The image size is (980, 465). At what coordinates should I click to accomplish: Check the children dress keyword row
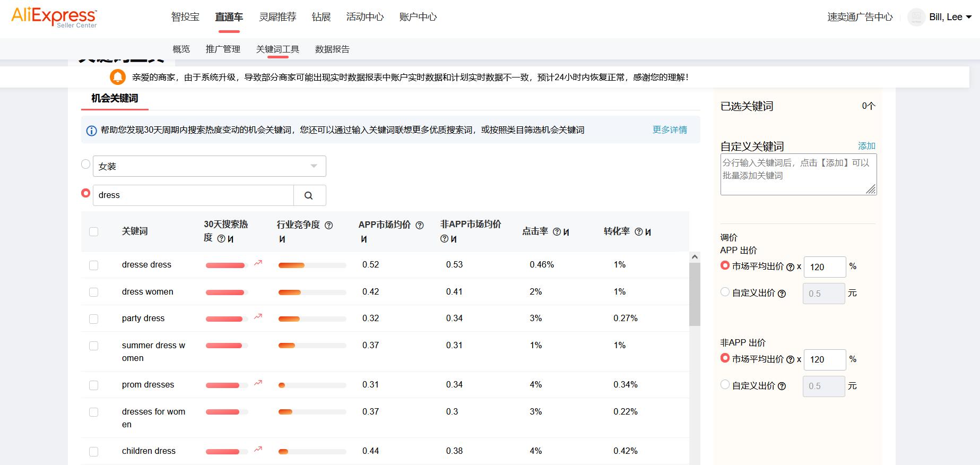click(94, 452)
